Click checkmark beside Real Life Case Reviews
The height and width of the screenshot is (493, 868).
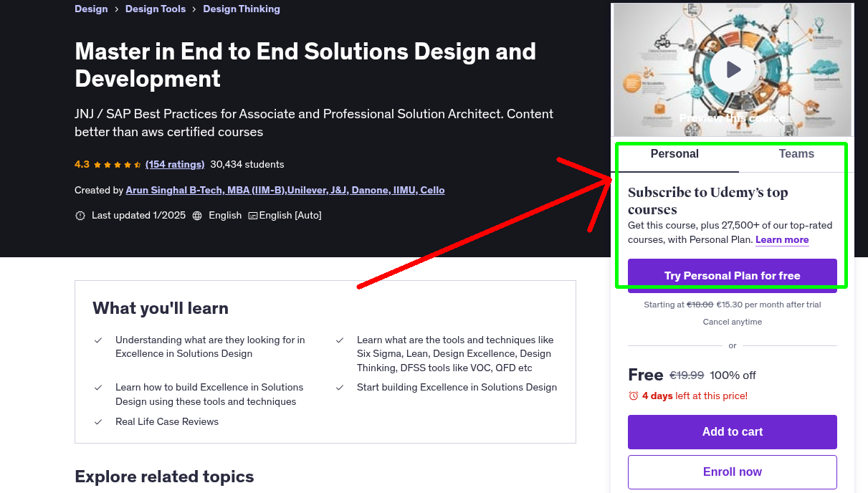pos(98,422)
